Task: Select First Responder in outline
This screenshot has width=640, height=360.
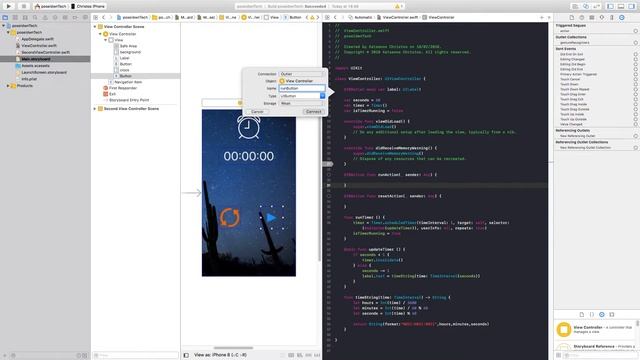Action: pos(122,88)
